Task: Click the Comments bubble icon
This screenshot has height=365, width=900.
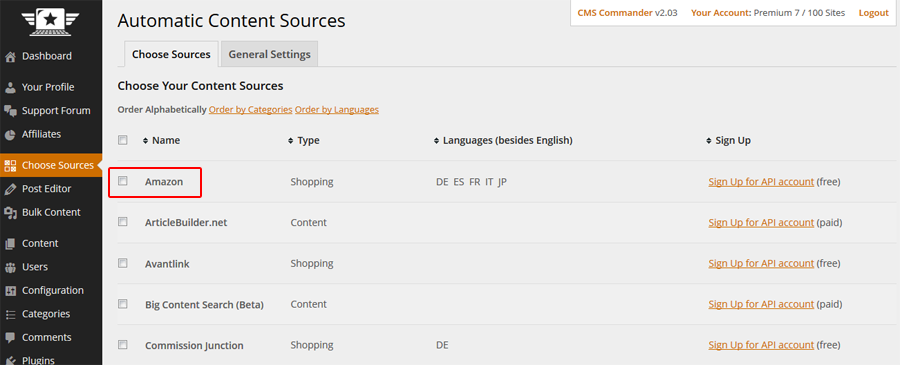Action: pyautogui.click(x=10, y=337)
